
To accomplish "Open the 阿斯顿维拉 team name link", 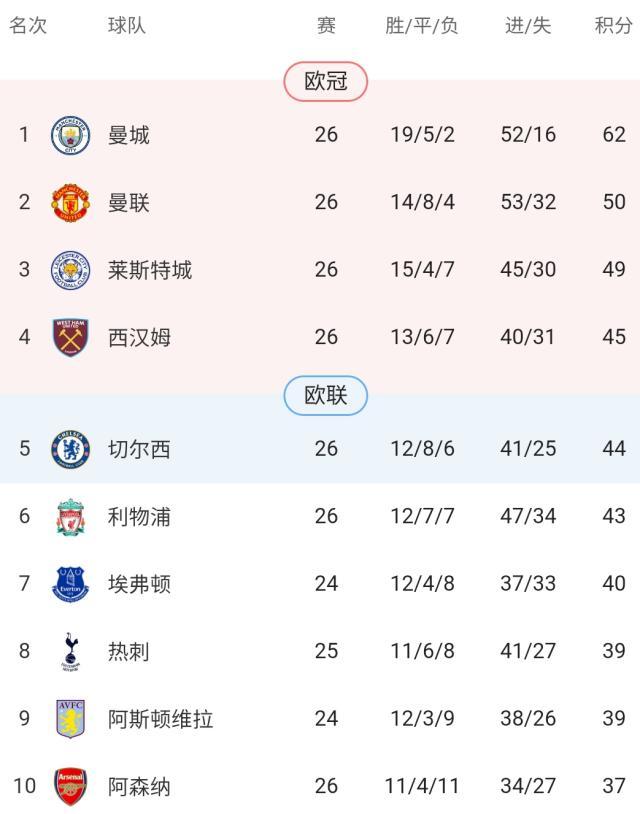I will [x=160, y=719].
